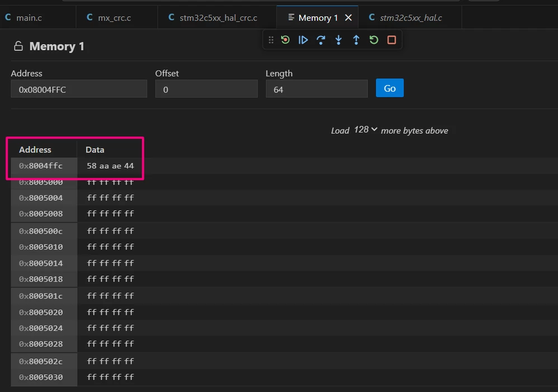This screenshot has height=392, width=558.
Task: Switch to stm32c5xx_hal_crc.c tab
Action: coord(213,17)
